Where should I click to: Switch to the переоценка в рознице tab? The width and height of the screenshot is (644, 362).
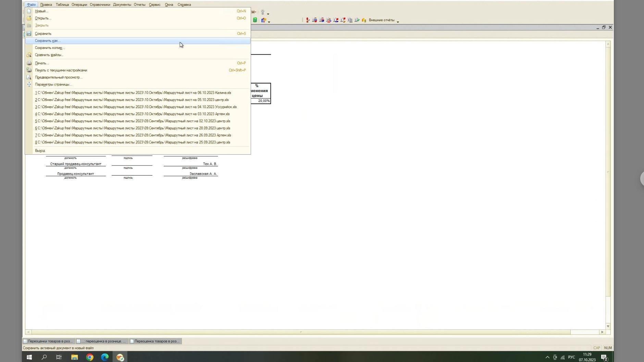pos(102,341)
